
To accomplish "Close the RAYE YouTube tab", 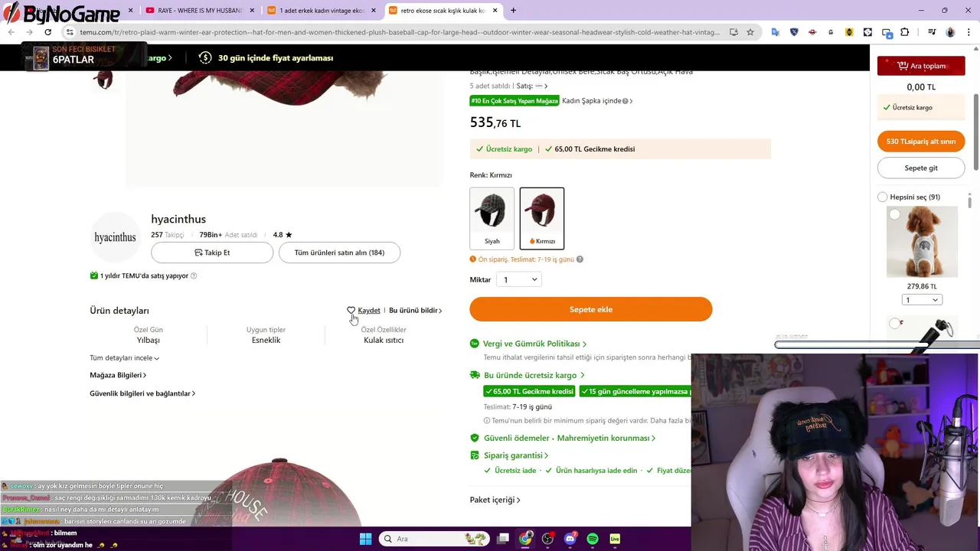I will (252, 11).
